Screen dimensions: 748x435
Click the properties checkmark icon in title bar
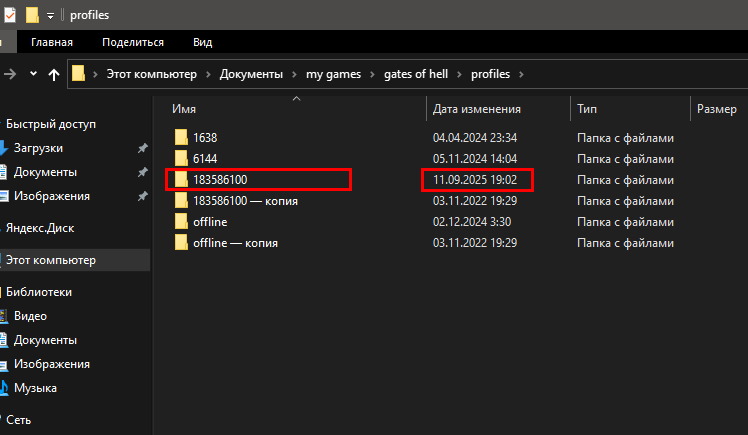point(10,15)
